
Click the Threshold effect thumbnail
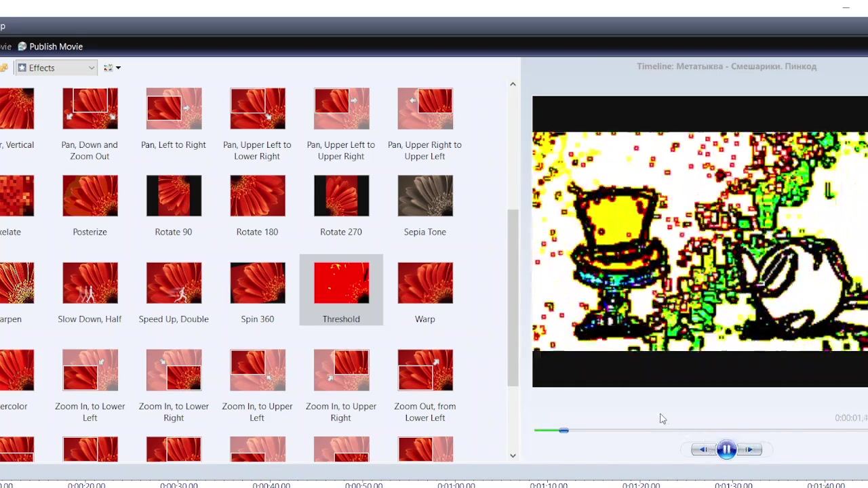click(x=341, y=284)
